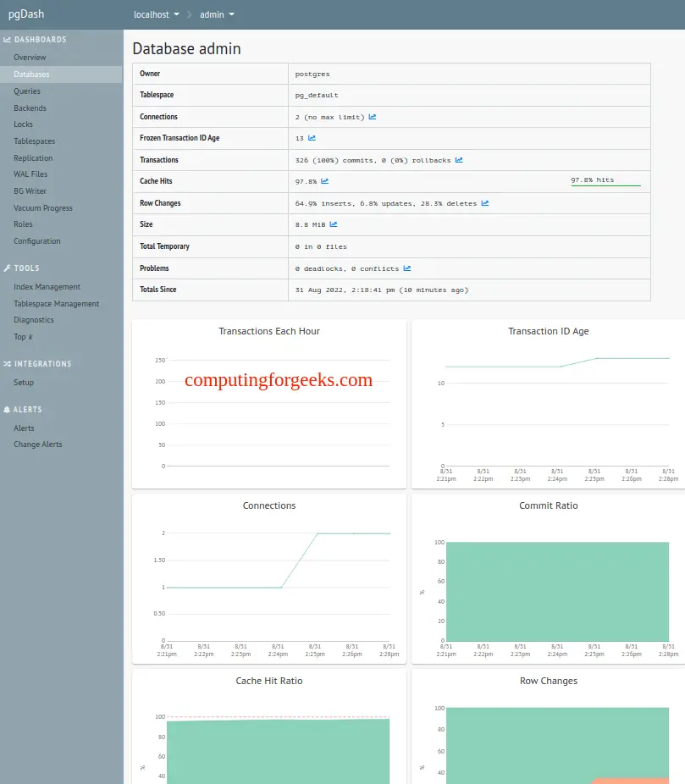Click owner value 'postgres'
The width and height of the screenshot is (685, 784).
[312, 74]
